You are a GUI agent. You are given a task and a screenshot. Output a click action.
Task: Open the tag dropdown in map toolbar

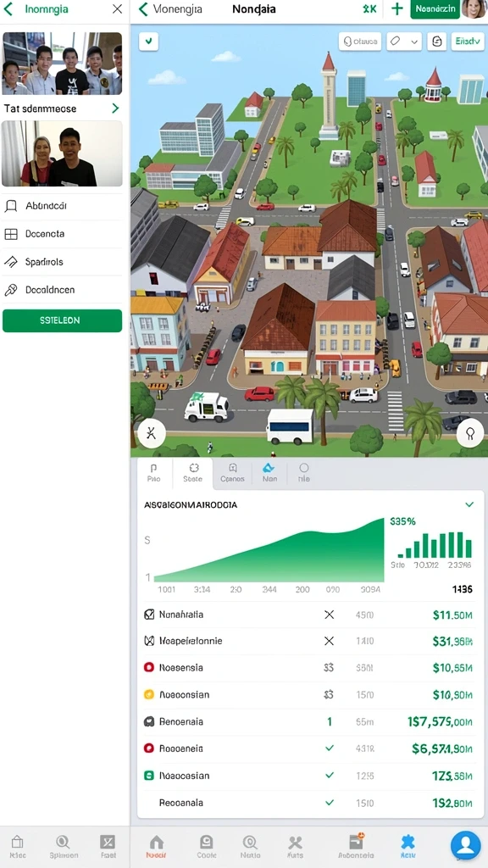[404, 42]
